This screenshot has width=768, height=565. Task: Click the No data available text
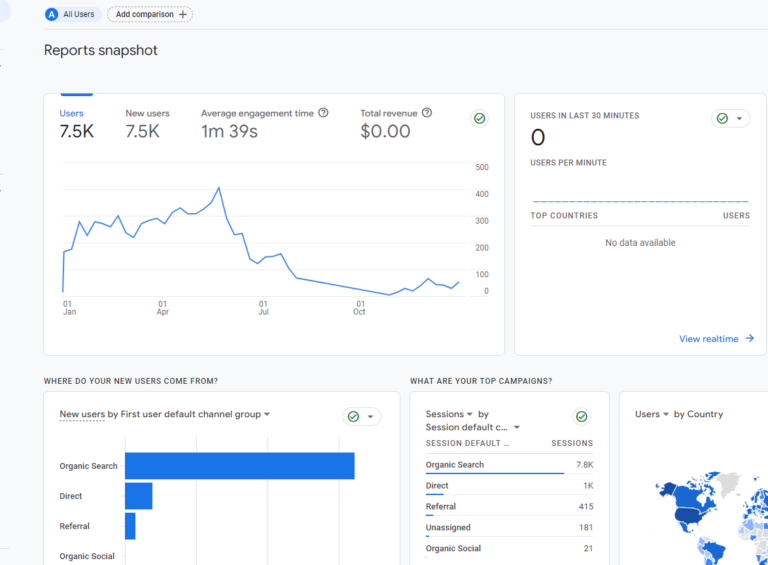[640, 243]
